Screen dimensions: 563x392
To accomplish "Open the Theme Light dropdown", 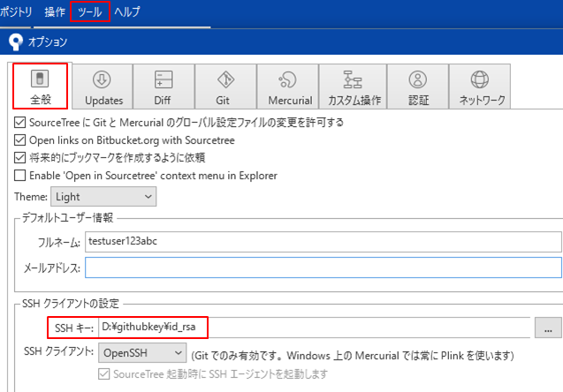I will 103,197.
